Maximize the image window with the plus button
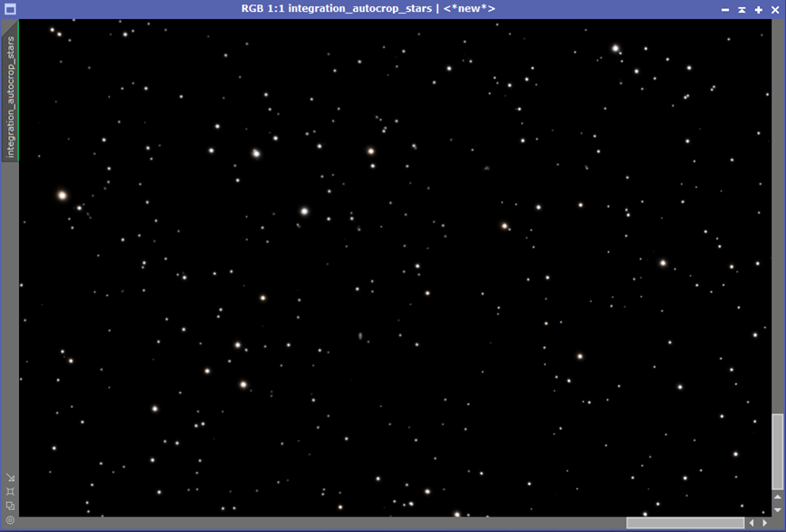The width and height of the screenshot is (786, 532). (x=759, y=9)
